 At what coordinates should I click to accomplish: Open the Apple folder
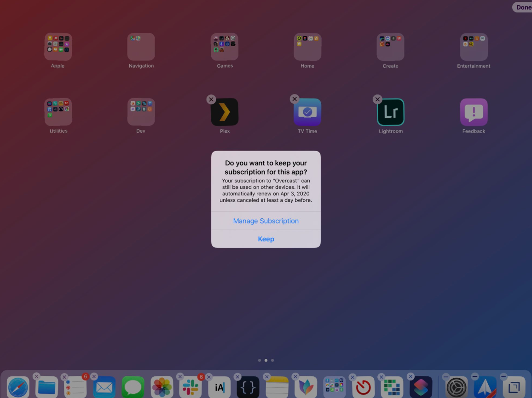[58, 47]
